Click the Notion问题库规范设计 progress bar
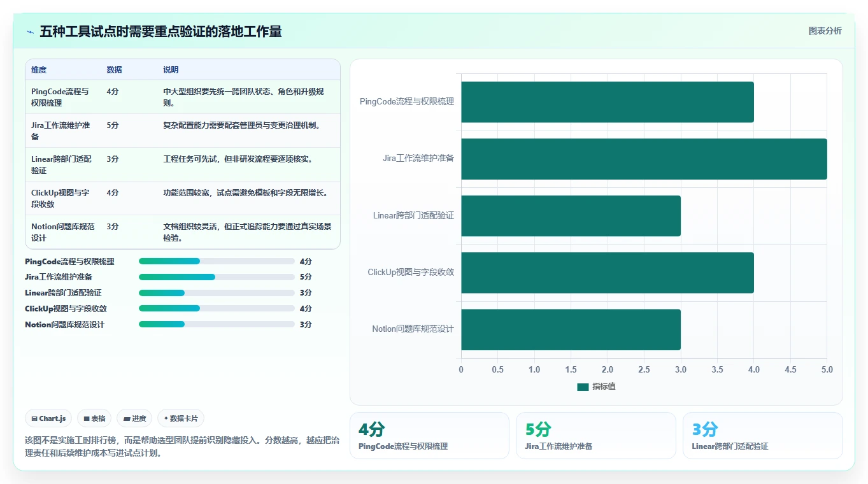Screen dimensions: 868x484 pos(217,325)
